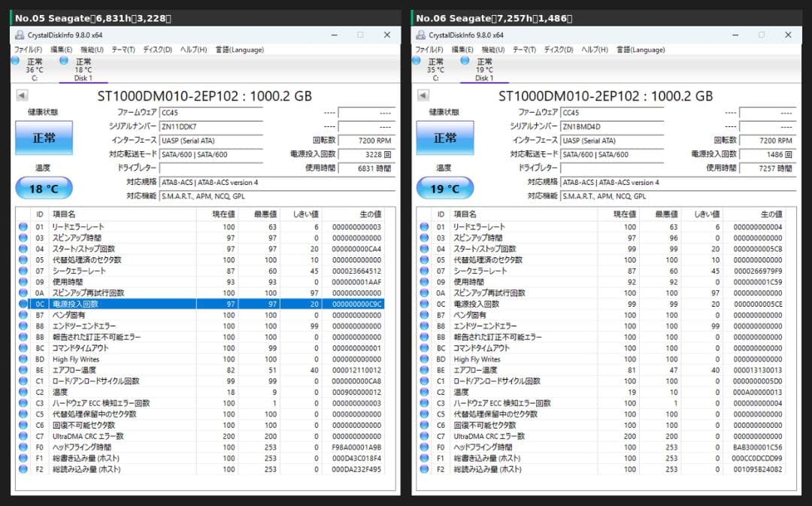Click status icon of C6 回復不可能セクタ数 right window
This screenshot has width=812, height=506.
point(424,426)
